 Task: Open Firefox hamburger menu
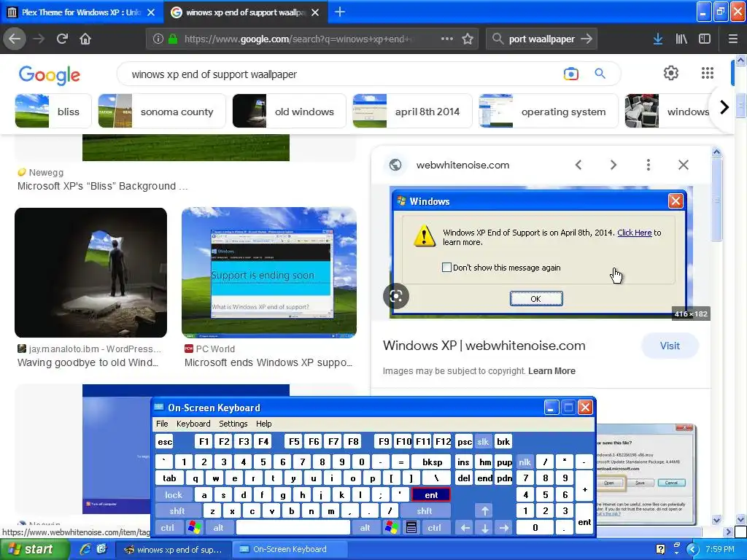point(733,39)
